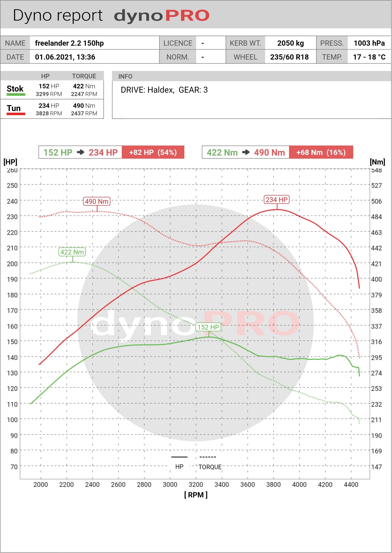Select the 'freelander 2.2 150hp' name value
This screenshot has width=392, height=553.
click(x=69, y=43)
